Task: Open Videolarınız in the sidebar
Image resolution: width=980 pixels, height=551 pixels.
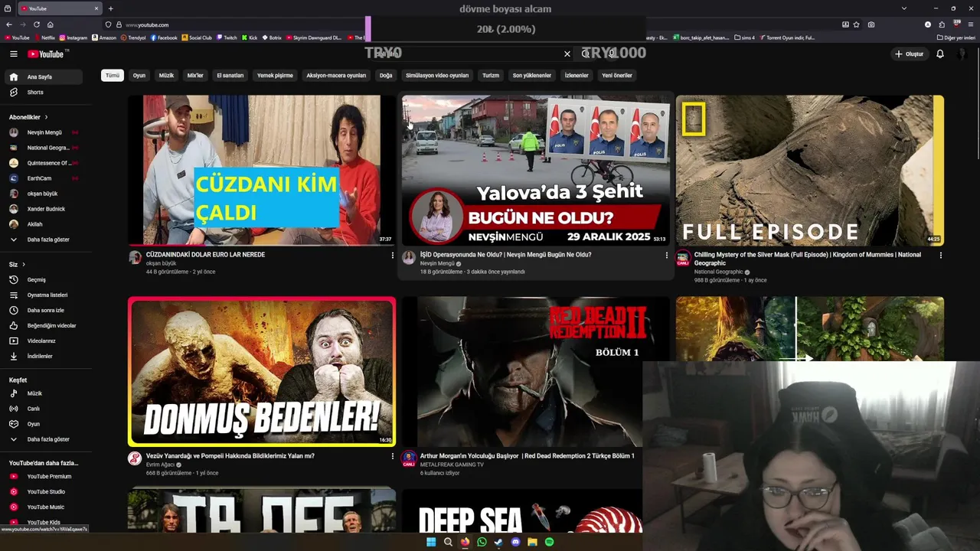Action: [42, 341]
